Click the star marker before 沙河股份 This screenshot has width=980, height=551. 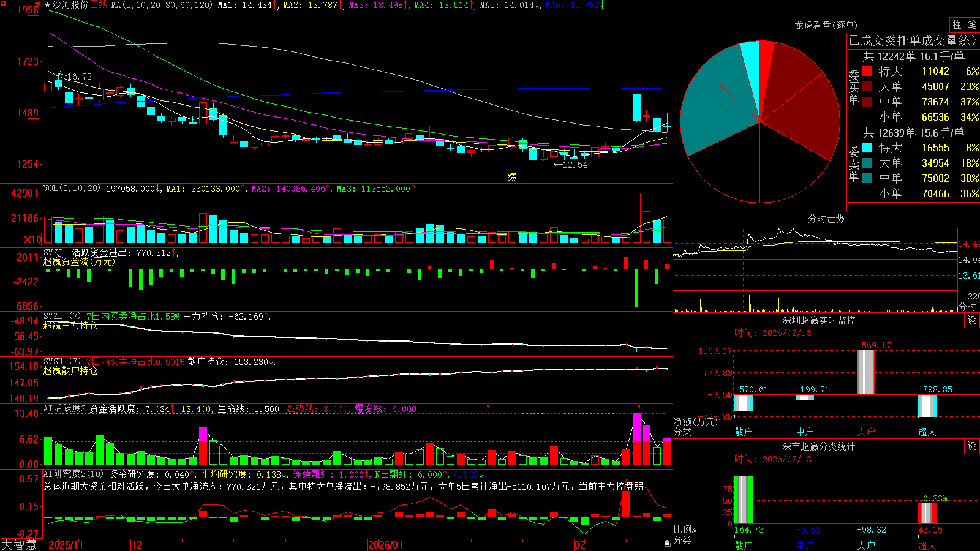[x=47, y=5]
